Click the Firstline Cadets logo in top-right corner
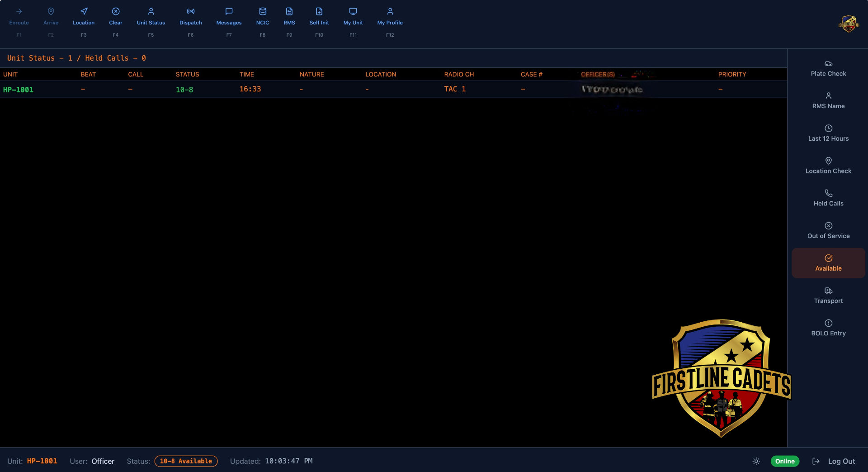The image size is (868, 472). (x=849, y=24)
